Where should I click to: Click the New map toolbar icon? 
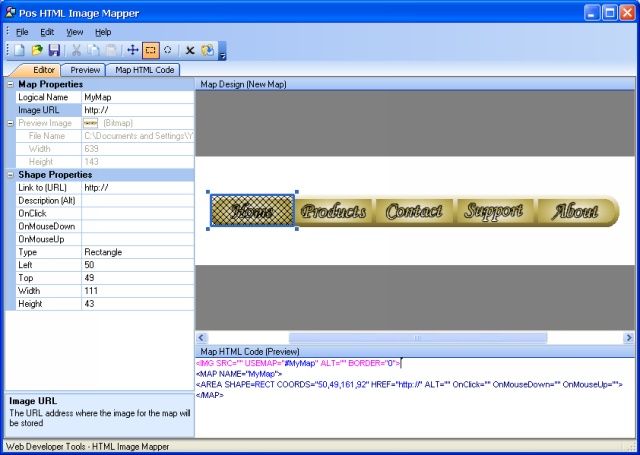pos(21,50)
